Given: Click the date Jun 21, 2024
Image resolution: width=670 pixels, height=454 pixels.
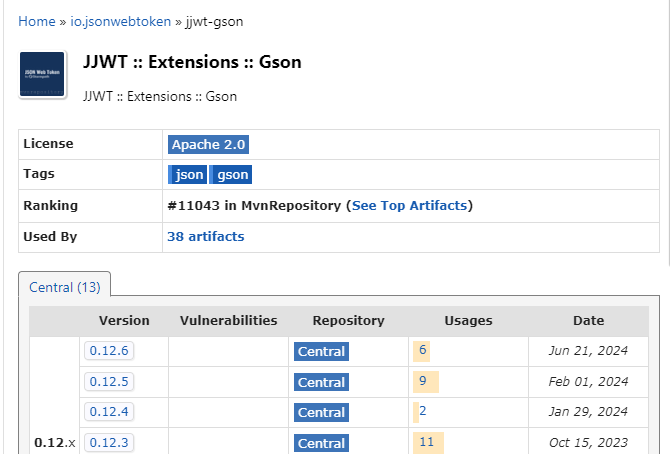Looking at the screenshot, I should tap(588, 351).
